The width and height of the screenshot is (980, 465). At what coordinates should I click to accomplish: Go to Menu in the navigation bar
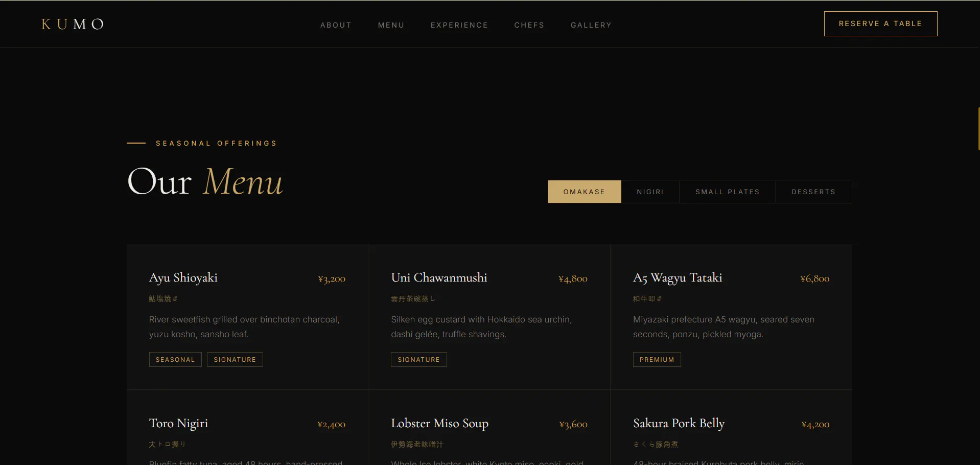coord(391,25)
